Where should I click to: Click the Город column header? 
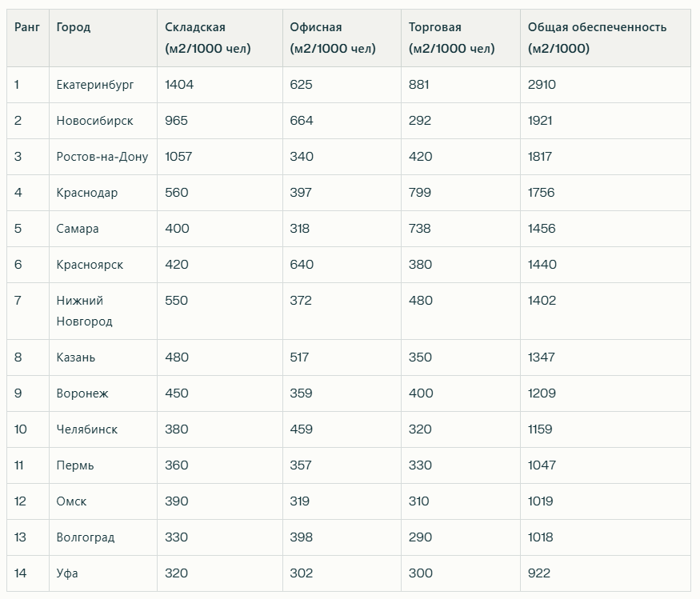pyautogui.click(x=74, y=27)
